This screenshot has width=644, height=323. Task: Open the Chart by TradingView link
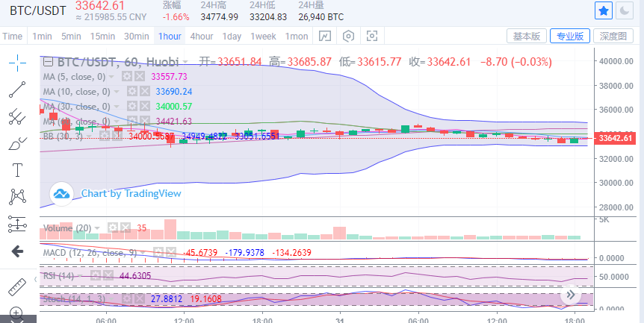pyautogui.click(x=131, y=193)
